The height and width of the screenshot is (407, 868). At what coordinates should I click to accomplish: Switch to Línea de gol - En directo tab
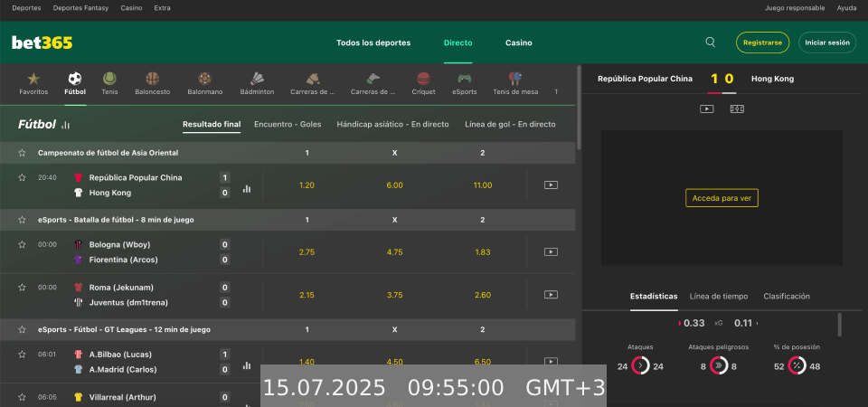click(x=510, y=124)
